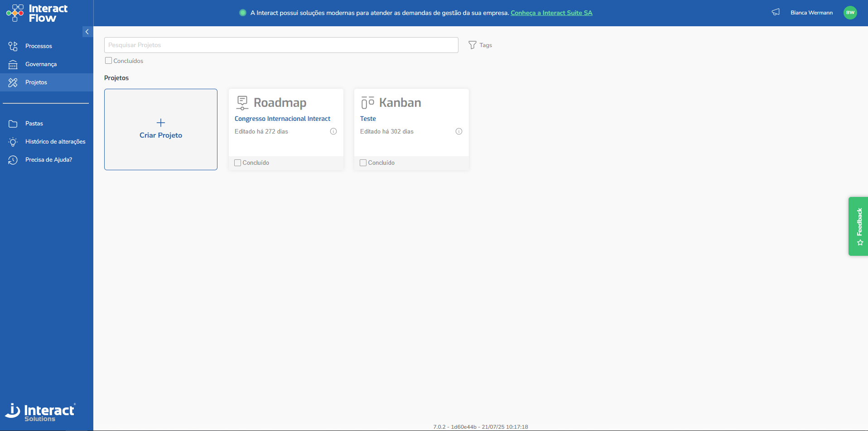Screen dimensions: 868x431
Task: Click the Criar Projeto text
Action: [x=161, y=135]
